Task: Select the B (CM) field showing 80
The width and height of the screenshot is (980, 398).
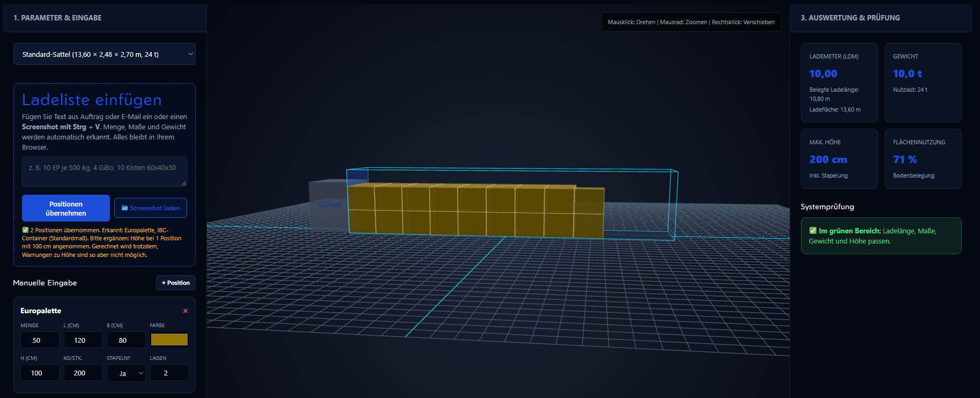Action: tap(126, 340)
